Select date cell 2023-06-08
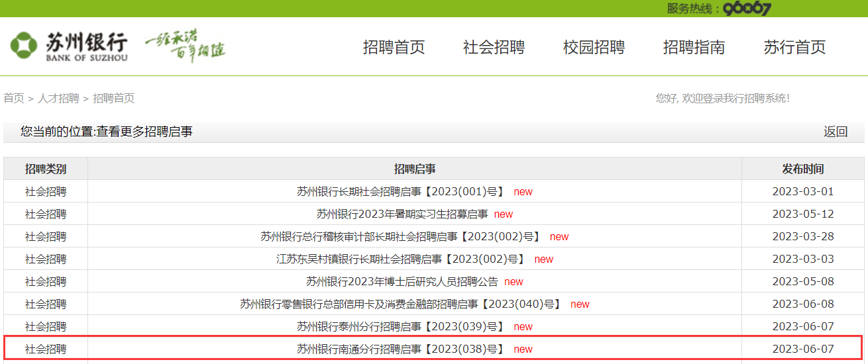Screen dimensions: 868x364 (x=803, y=304)
